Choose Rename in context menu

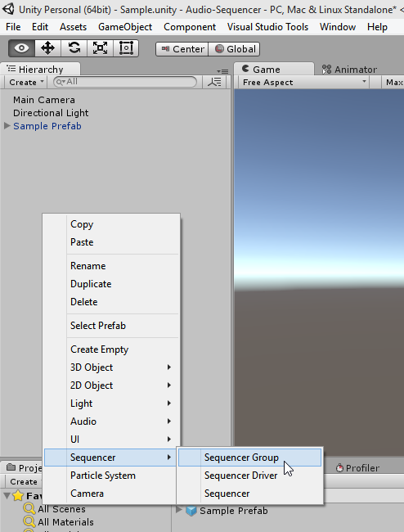(112, 266)
